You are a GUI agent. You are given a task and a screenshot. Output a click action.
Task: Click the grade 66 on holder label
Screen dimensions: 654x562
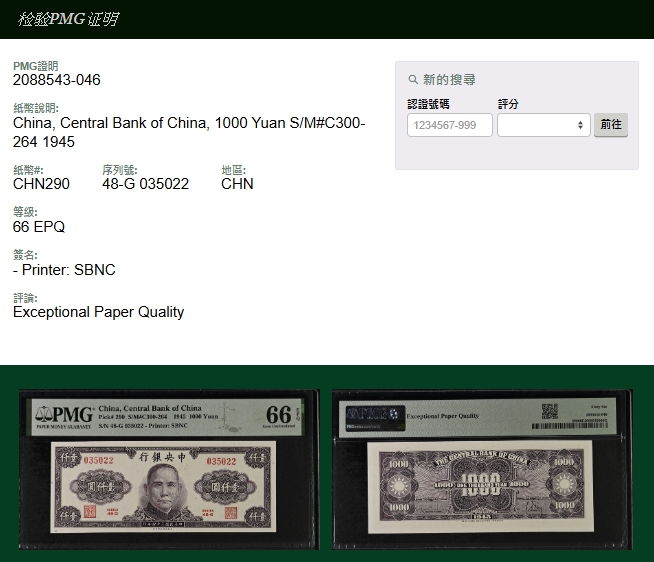(x=279, y=415)
